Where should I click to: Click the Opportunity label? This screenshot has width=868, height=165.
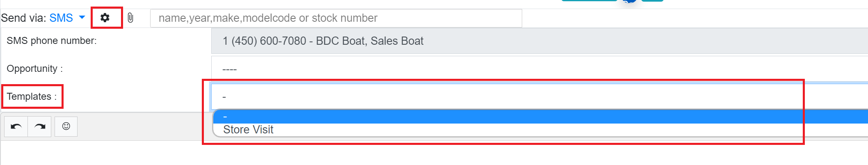coord(35,69)
